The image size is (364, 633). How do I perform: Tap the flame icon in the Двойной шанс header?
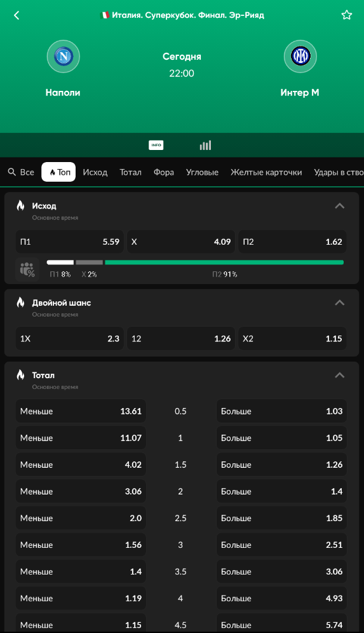pyautogui.click(x=20, y=303)
